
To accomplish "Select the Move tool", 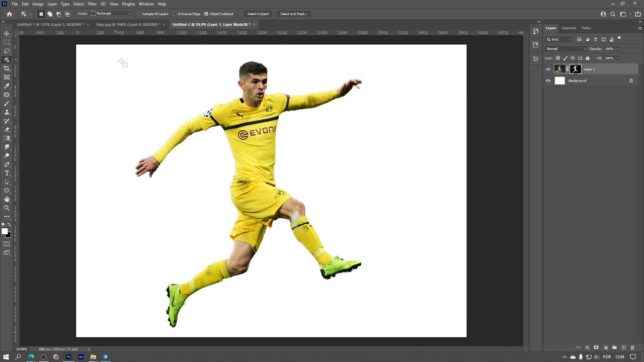I will click(x=7, y=34).
